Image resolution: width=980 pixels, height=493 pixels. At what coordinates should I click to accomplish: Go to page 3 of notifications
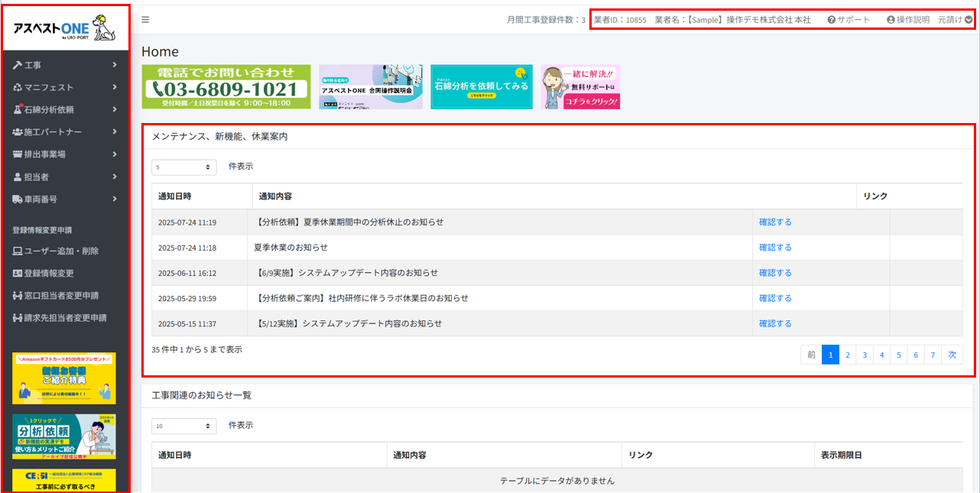pyautogui.click(x=865, y=355)
